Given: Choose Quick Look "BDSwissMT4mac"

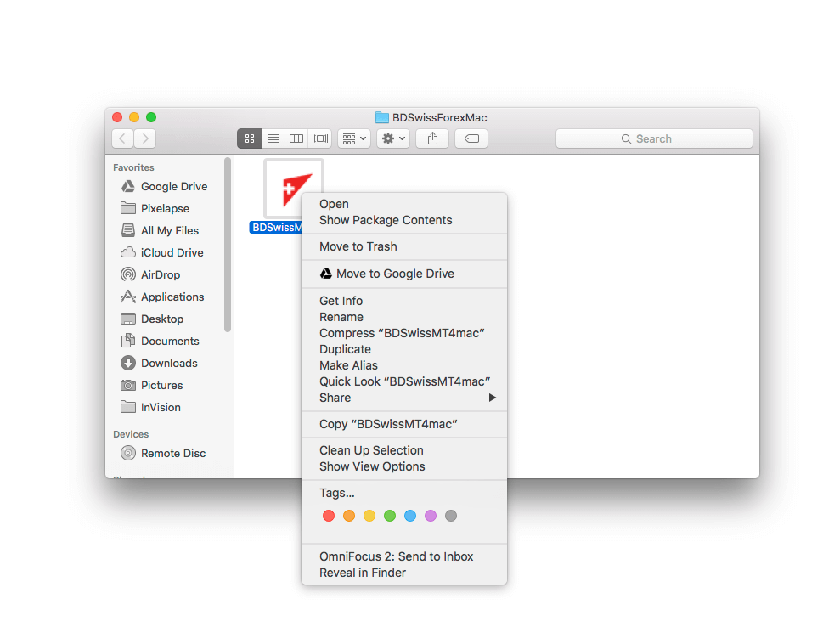Looking at the screenshot, I should 404,381.
